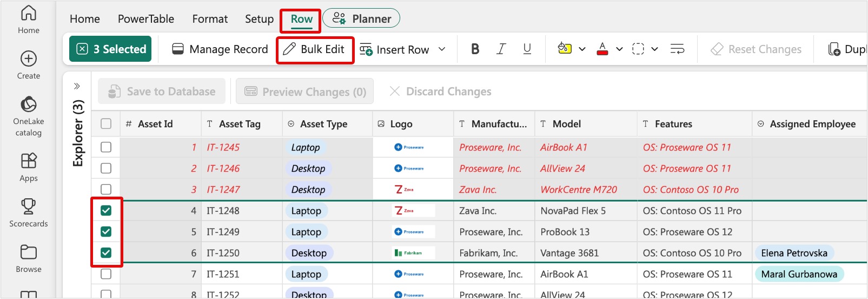Click the Zava logo in row 3
Screen dimensions: 868x299
pos(405,190)
